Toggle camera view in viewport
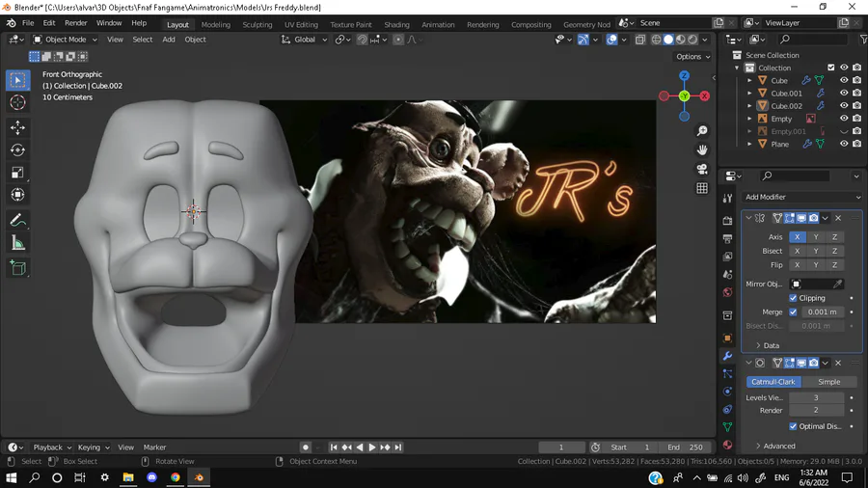The image size is (868, 488). 702,169
